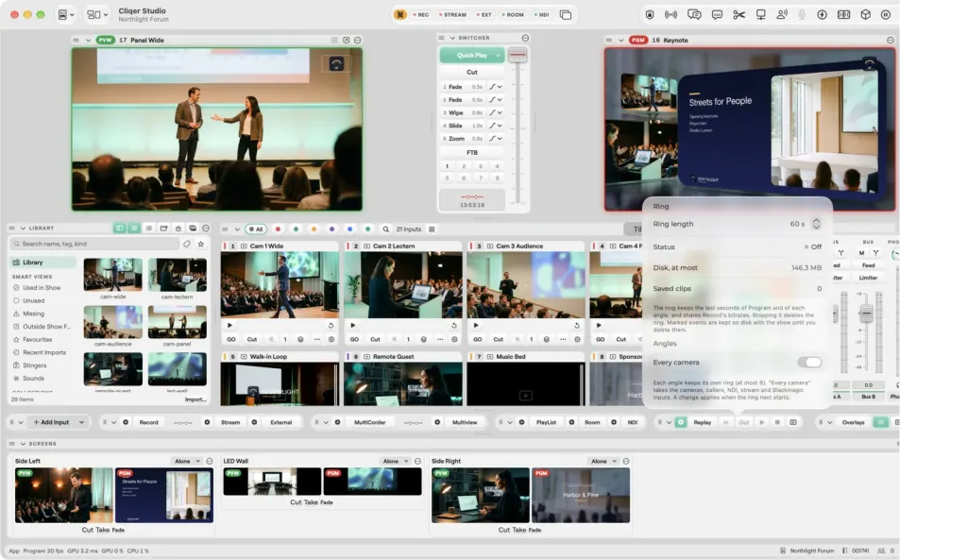
Task: Click the pause circle icon in top toolbar
Action: tap(886, 15)
